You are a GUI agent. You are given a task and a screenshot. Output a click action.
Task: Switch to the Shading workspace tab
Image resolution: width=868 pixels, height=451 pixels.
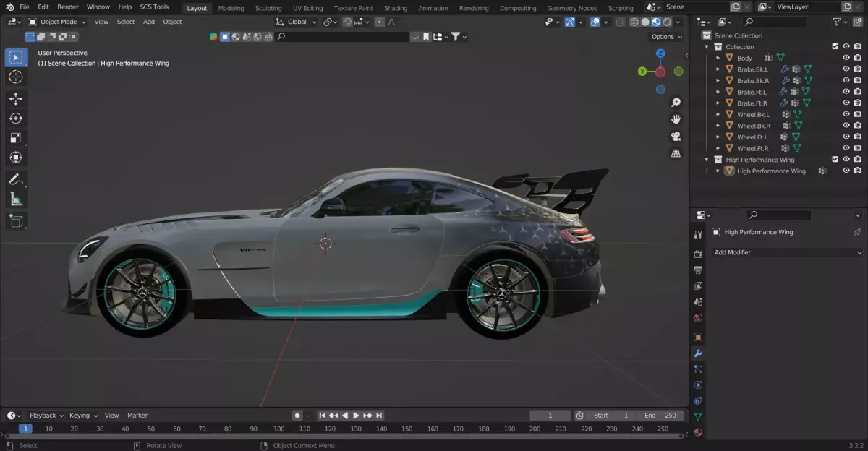(396, 8)
